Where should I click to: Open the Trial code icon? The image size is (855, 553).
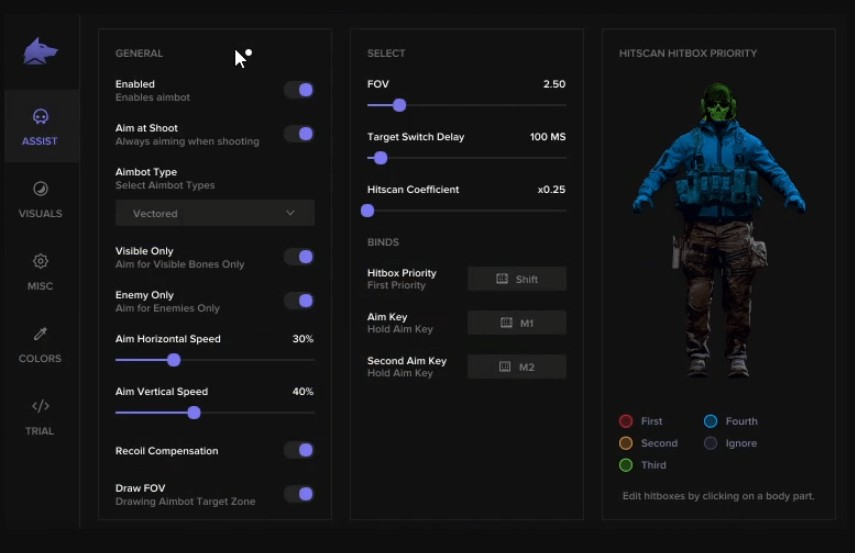[40, 406]
